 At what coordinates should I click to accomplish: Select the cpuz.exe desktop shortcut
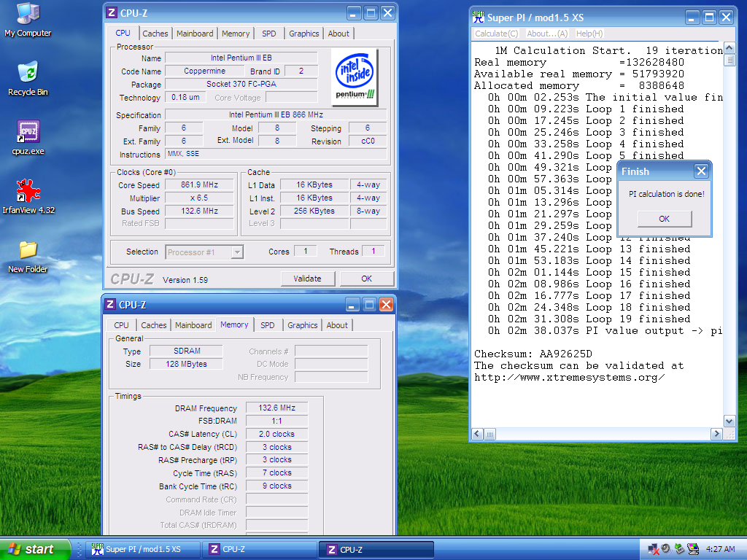tap(28, 138)
